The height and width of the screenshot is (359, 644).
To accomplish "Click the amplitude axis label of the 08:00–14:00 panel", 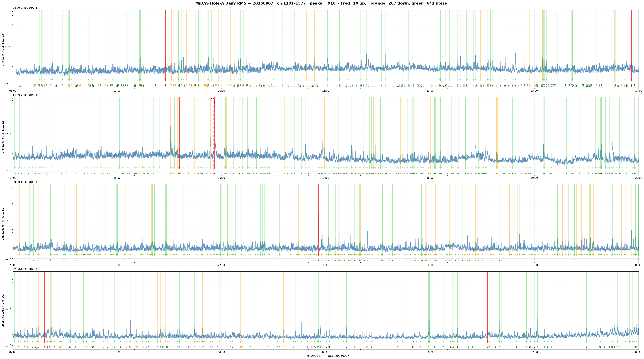I will pos(3,49).
